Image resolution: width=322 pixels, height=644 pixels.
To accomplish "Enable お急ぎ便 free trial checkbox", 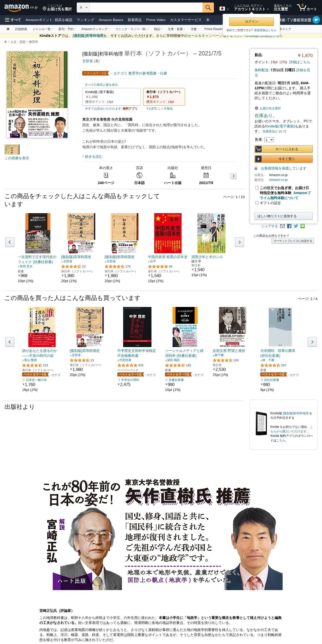I will [257, 188].
